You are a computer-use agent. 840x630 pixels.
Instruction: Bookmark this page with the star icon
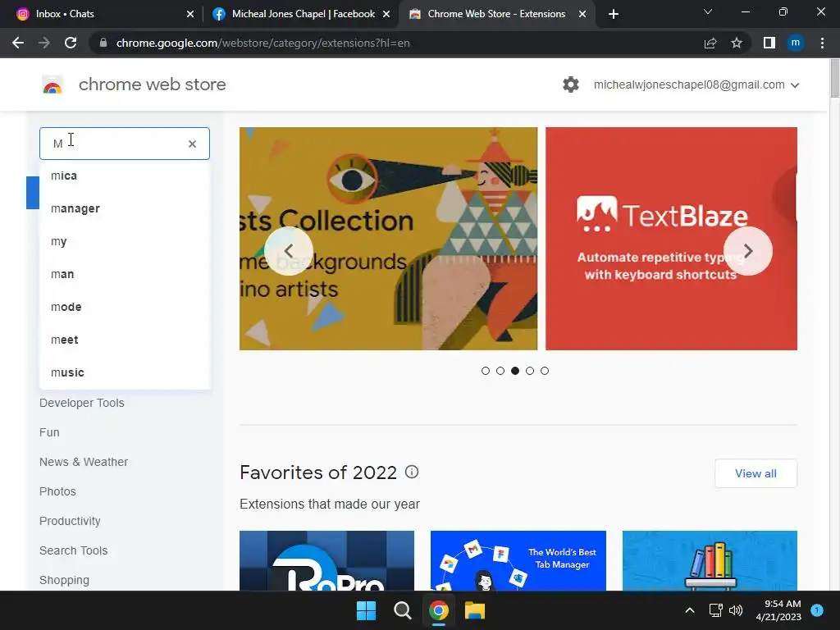coord(737,43)
